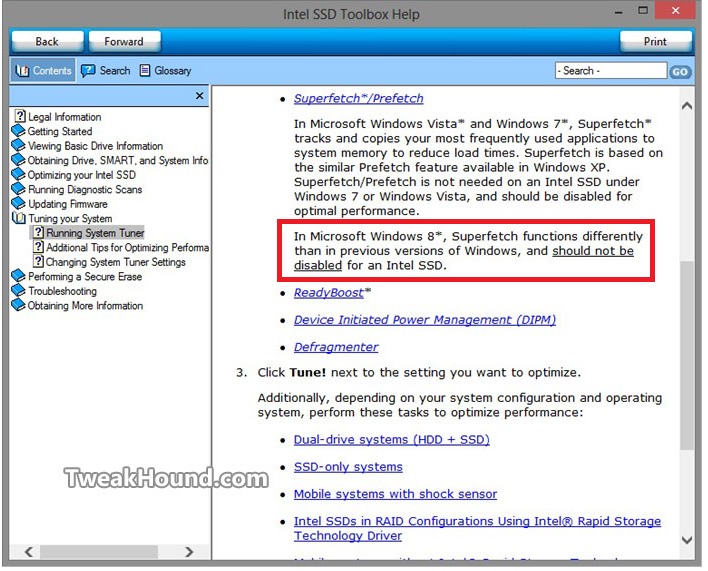Click the Obtaining More Information book icon
708x571 pixels.
pos(19,305)
